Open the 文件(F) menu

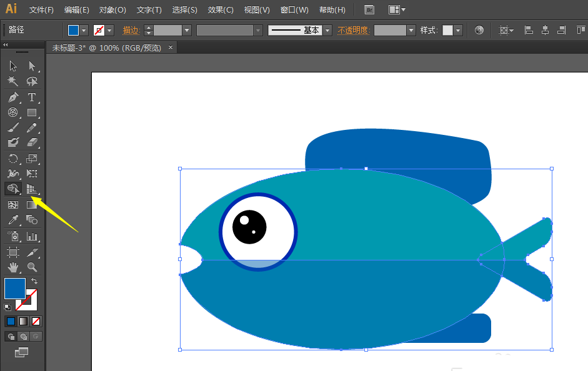pyautogui.click(x=41, y=10)
